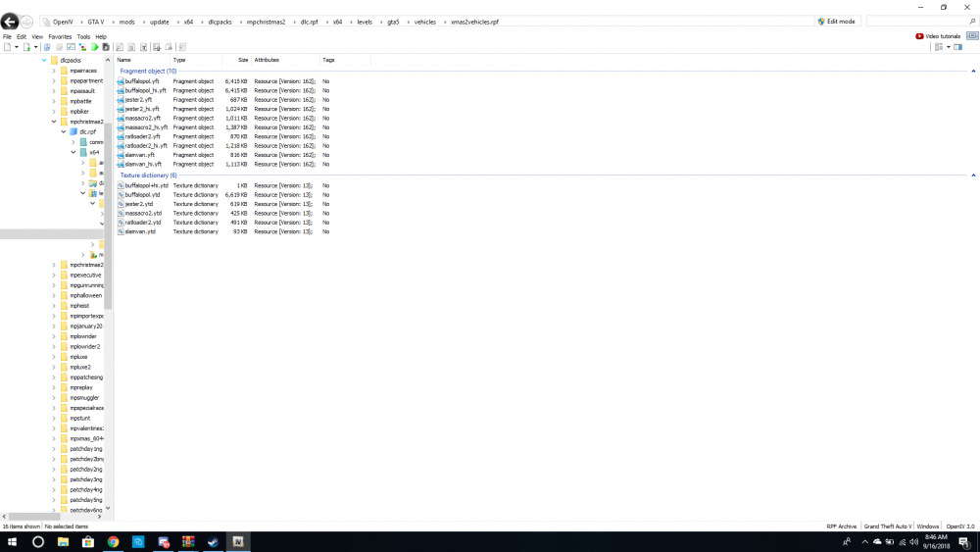
Task: Collapse the dlcpacks tree node
Action: coord(44,61)
